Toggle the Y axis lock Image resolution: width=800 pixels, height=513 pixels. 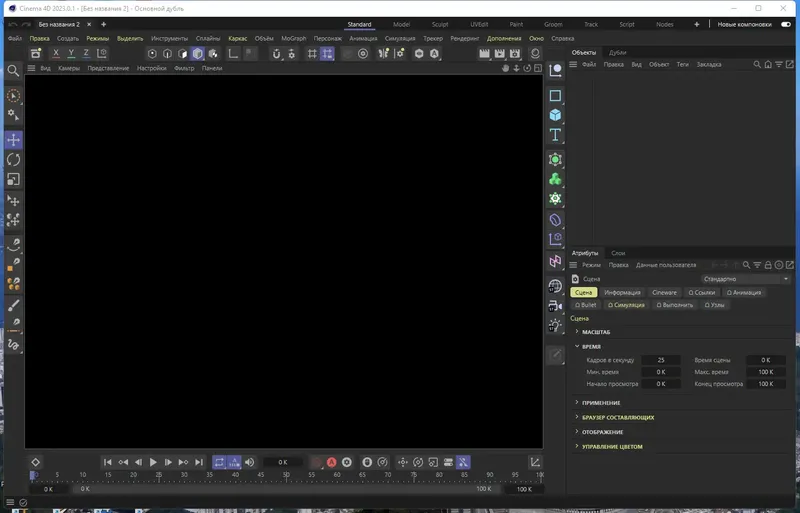coord(71,53)
